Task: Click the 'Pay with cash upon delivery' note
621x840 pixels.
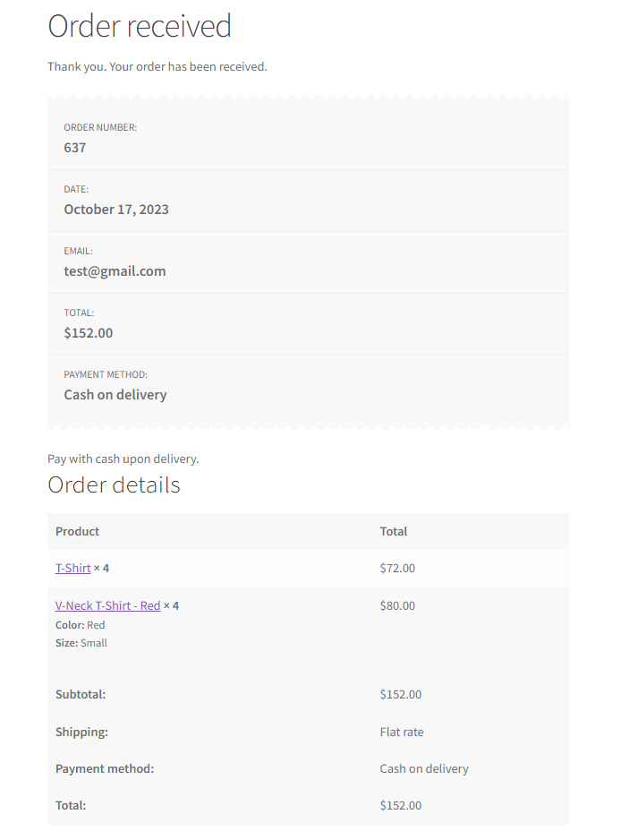Action: [123, 459]
